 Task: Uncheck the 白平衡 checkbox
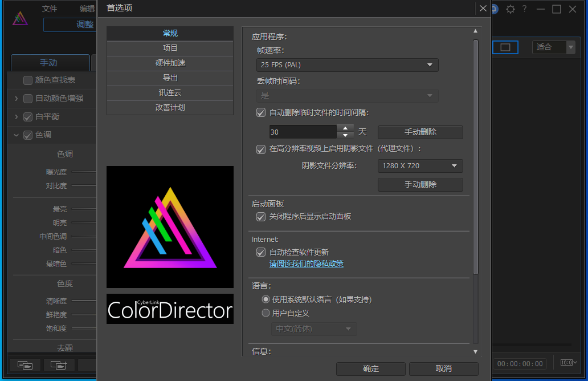coord(28,117)
